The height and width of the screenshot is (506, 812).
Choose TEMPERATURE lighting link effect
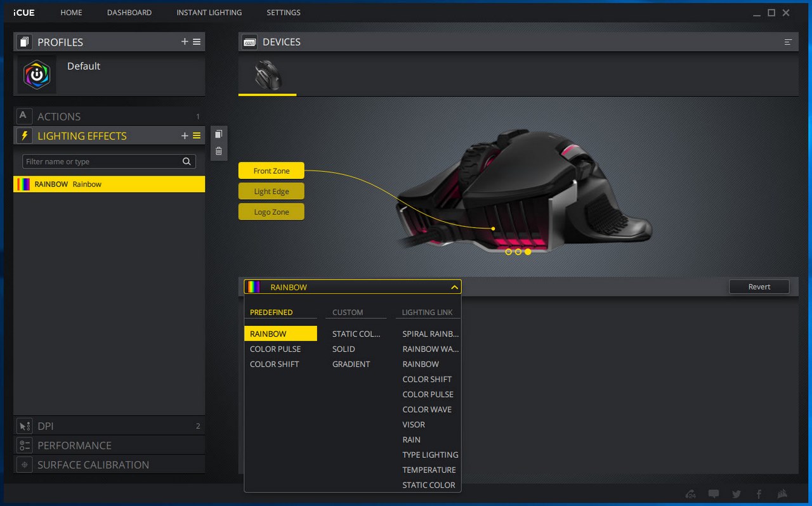tap(429, 470)
